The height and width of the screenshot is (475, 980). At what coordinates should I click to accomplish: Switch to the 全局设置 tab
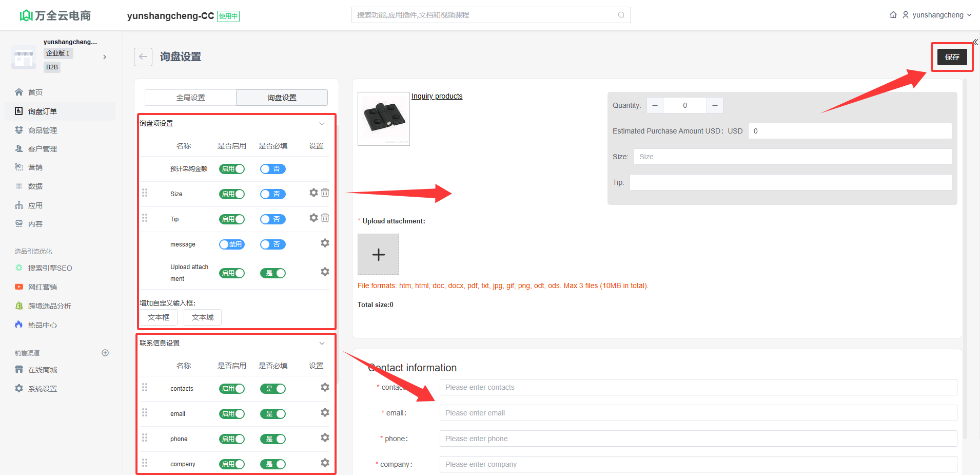[190, 98]
